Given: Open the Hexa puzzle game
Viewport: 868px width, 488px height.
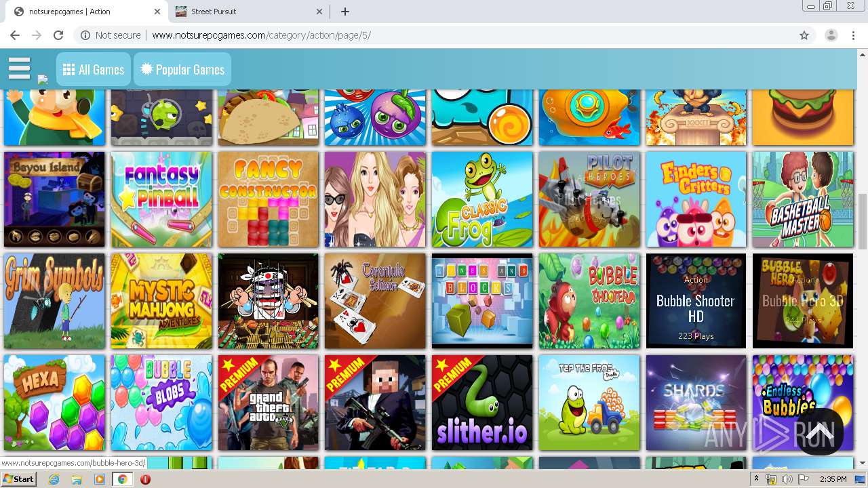Looking at the screenshot, I should [x=54, y=403].
